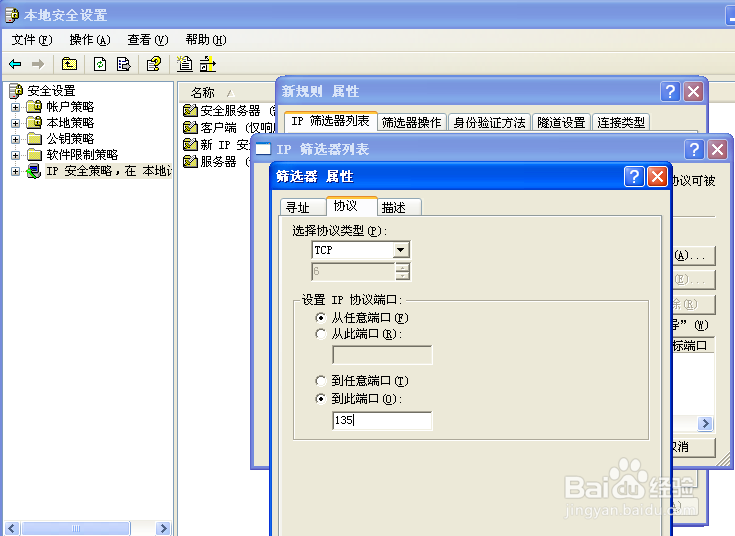Select the 协议 tab
Image resolution: width=735 pixels, height=536 pixels.
(x=352, y=206)
